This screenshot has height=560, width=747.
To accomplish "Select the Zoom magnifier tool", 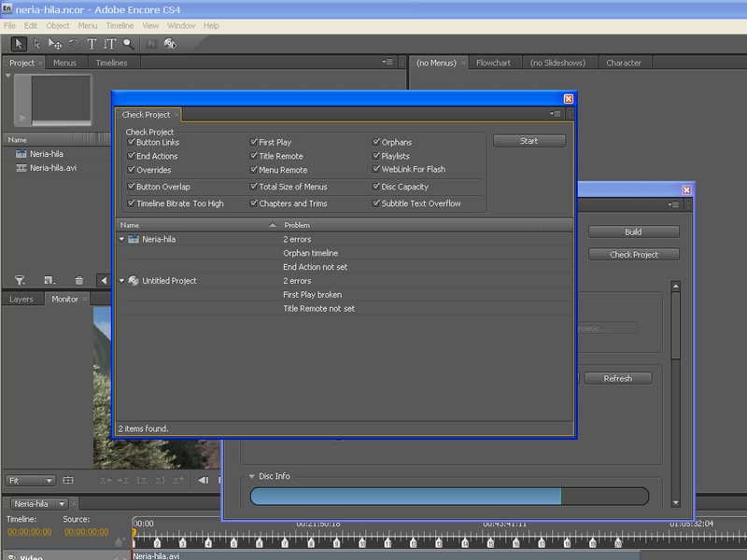I will [128, 43].
